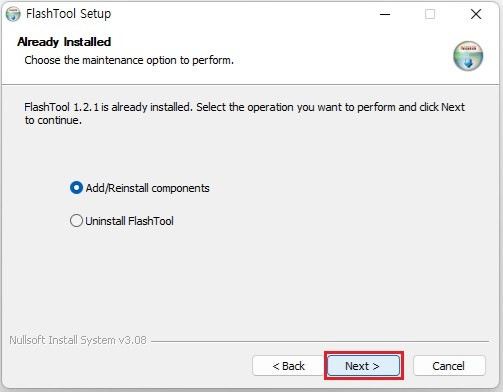Minimize the FlashTool Setup window

click(385, 14)
